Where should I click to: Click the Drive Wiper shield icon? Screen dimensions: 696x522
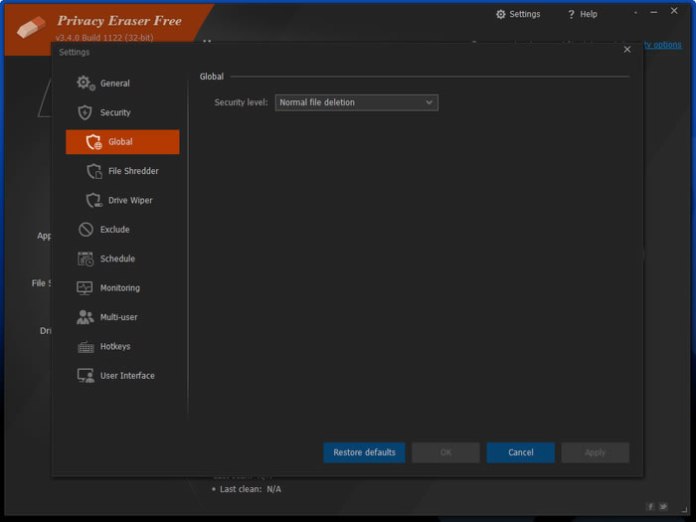94,200
